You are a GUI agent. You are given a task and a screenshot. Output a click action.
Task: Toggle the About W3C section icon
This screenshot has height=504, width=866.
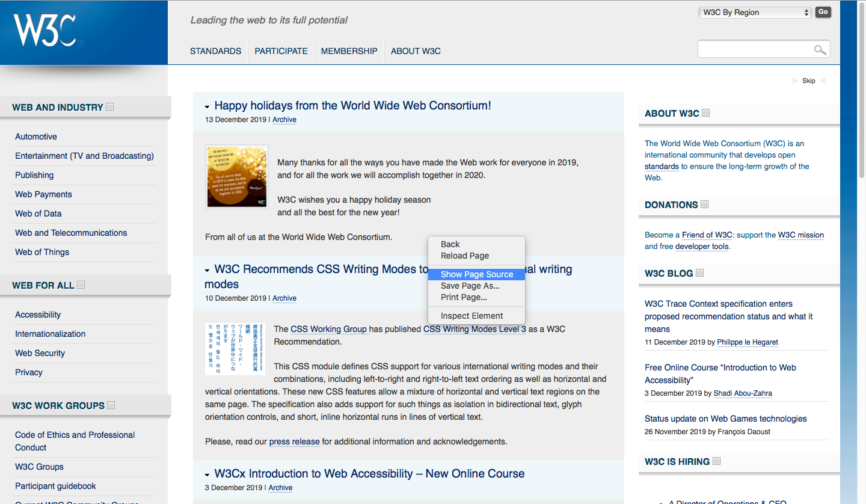706,113
